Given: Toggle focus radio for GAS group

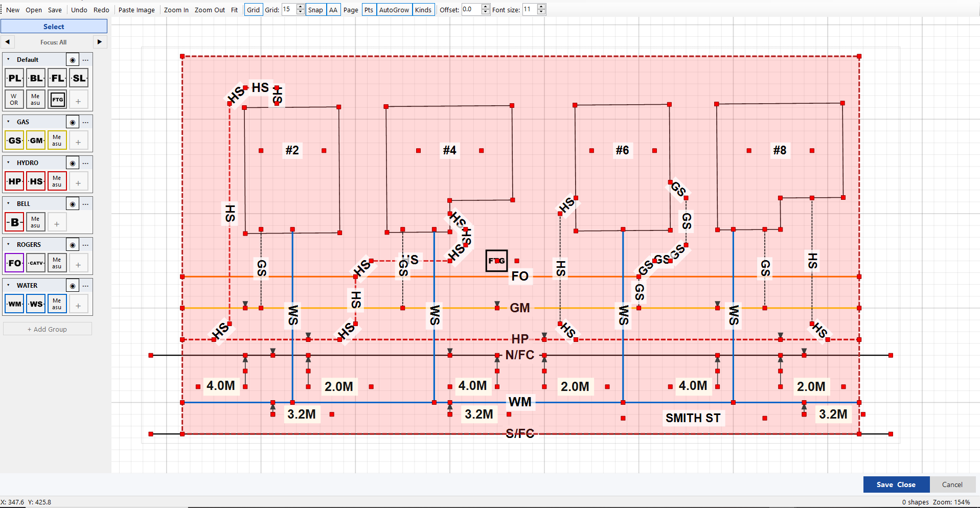Looking at the screenshot, I should [73, 123].
